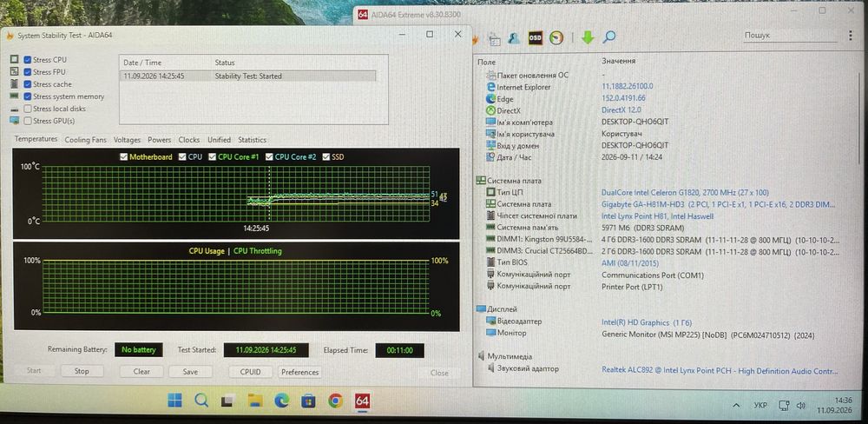This screenshot has width=868, height=424.
Task: Click the Мультимедіа section speaker icon
Action: click(x=481, y=356)
